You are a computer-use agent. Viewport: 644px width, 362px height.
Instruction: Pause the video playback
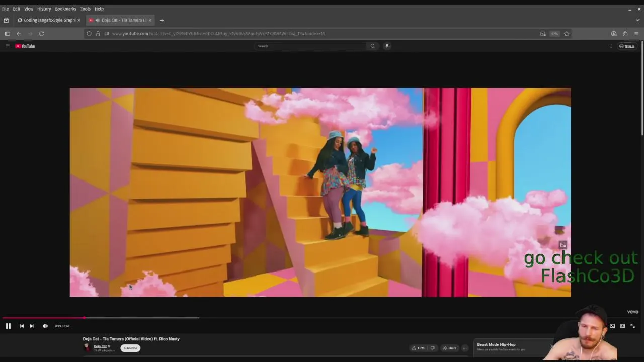coord(8,326)
